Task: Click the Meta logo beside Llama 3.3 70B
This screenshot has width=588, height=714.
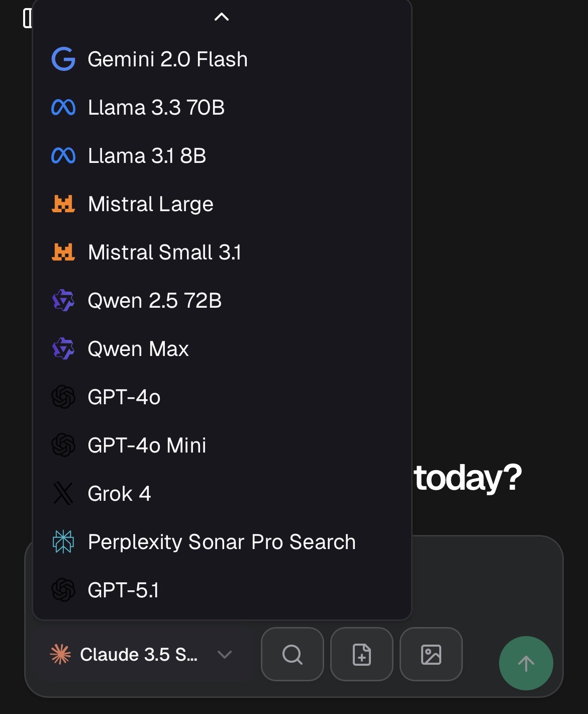Action: [63, 108]
